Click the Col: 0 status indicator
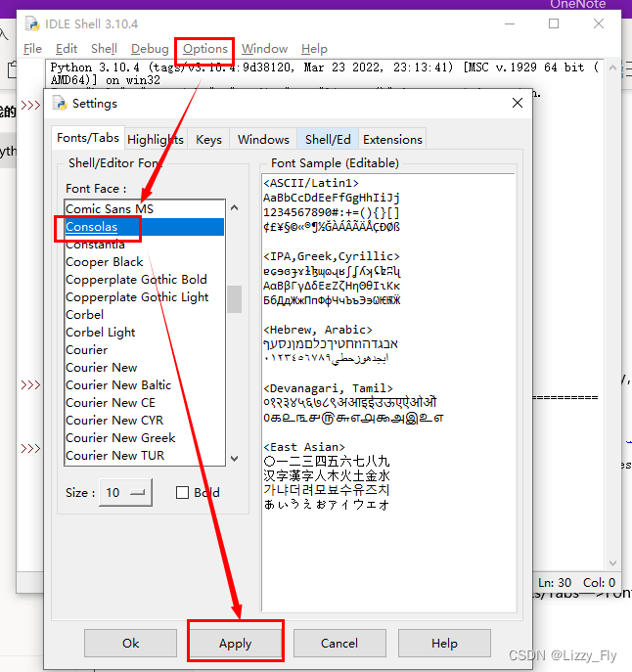Viewport: 632px width, 672px height. [x=599, y=582]
